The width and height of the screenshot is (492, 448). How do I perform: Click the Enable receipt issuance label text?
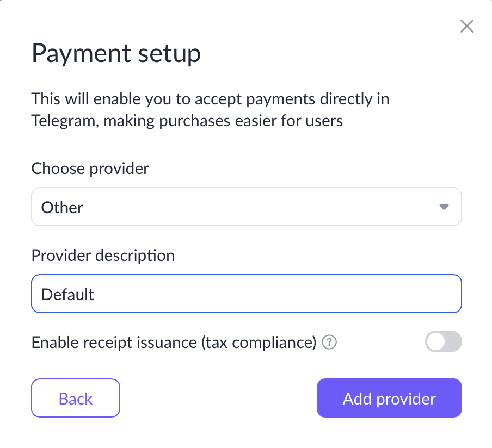[x=174, y=343]
